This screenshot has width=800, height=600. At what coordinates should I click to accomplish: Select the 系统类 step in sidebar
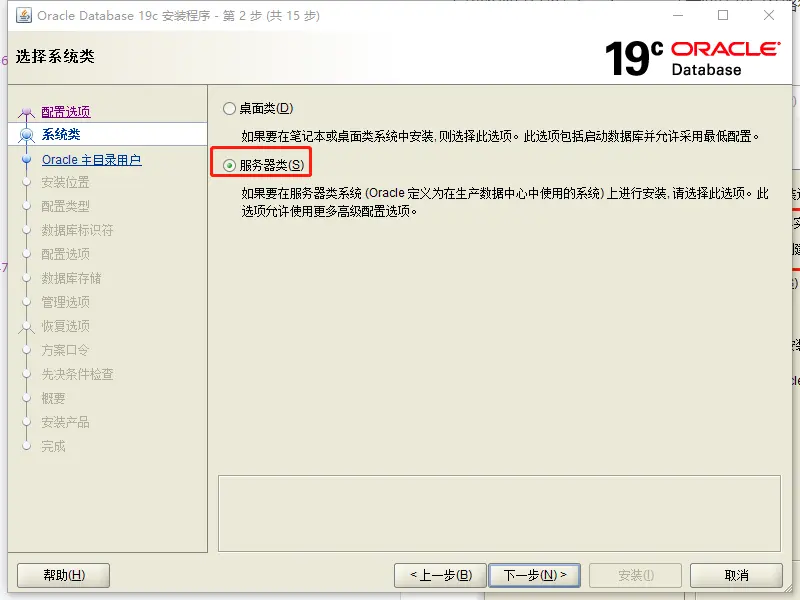point(108,134)
